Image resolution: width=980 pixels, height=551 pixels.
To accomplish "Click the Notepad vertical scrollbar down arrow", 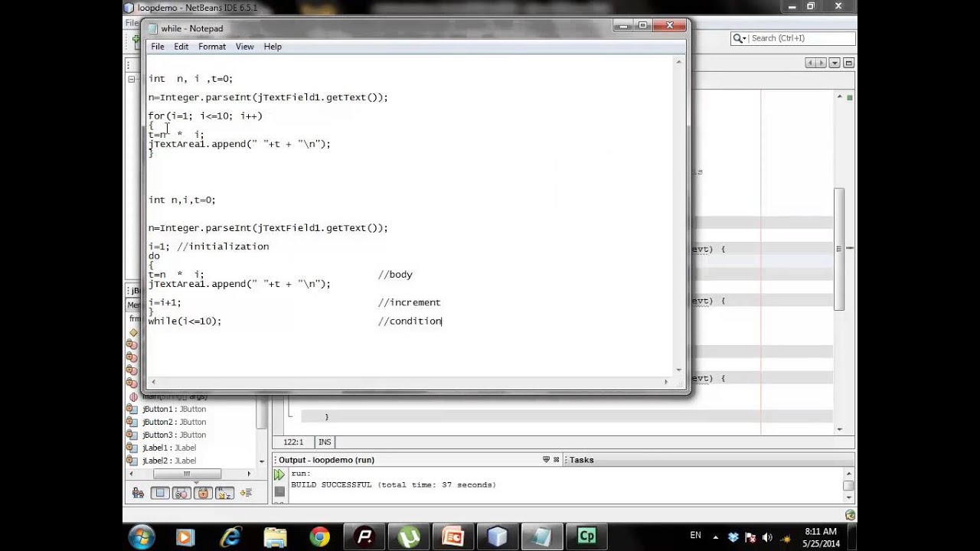I will [x=678, y=370].
